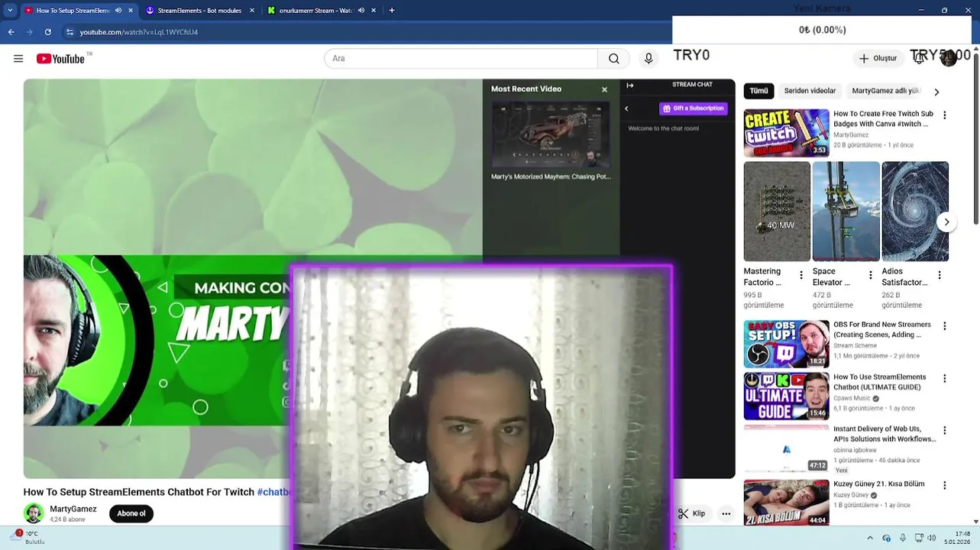This screenshot has height=550, width=980.
Task: Switch to StreamElements - Bot modules tab
Action: (199, 11)
